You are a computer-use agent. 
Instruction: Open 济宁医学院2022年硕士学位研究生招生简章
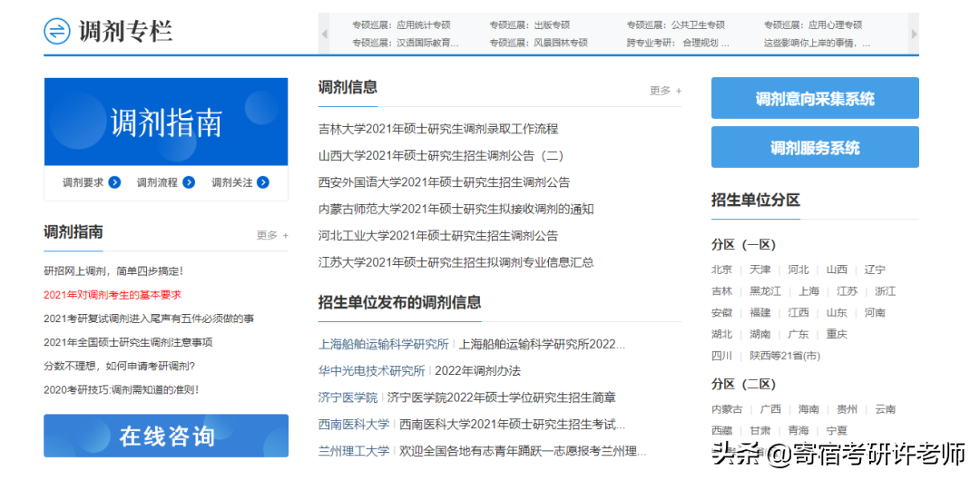502,398
